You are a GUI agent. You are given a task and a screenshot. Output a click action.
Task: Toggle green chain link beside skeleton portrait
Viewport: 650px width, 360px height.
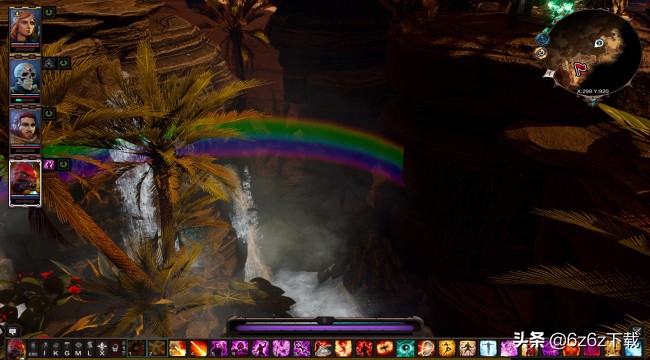63,63
